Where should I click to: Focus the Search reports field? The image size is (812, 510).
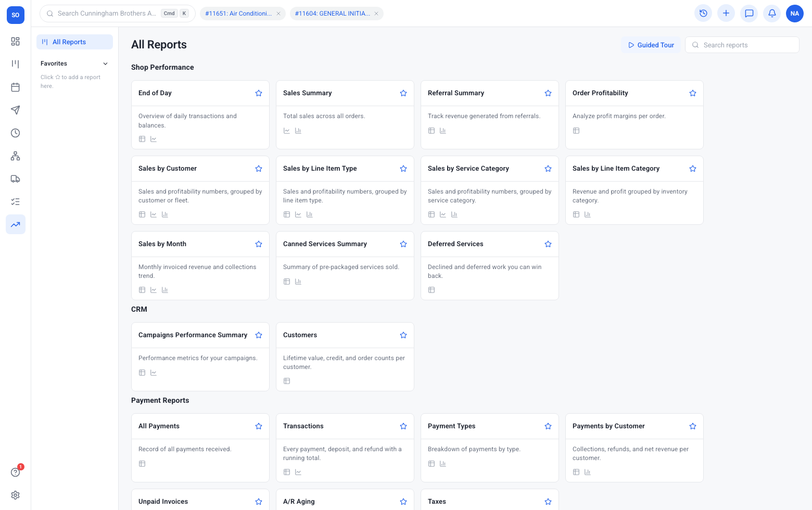coord(742,45)
